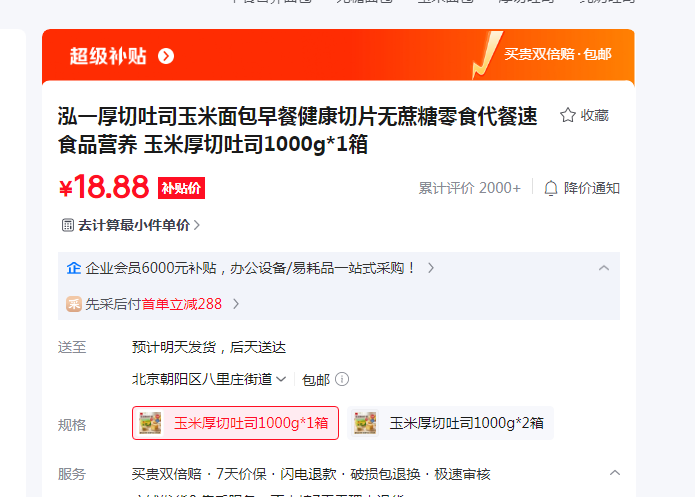695x497 pixels.
Task: Click the 超级补贴 banner title
Action: pyautogui.click(x=108, y=56)
